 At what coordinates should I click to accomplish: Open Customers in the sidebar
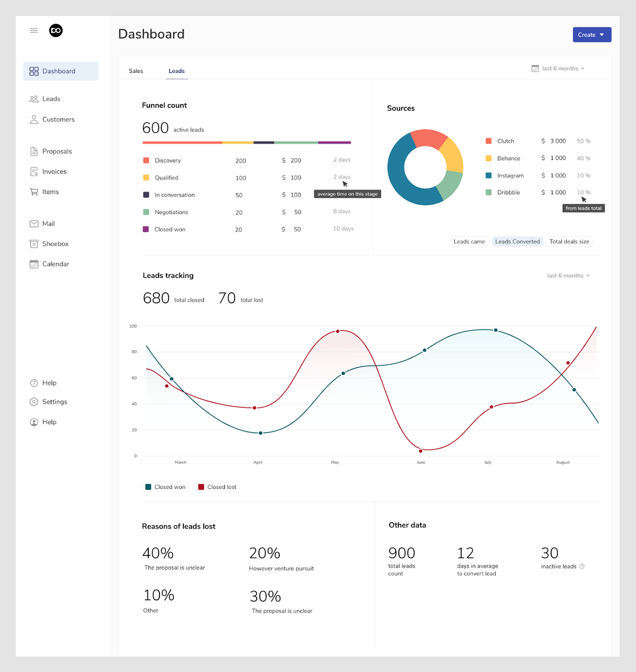pos(58,119)
